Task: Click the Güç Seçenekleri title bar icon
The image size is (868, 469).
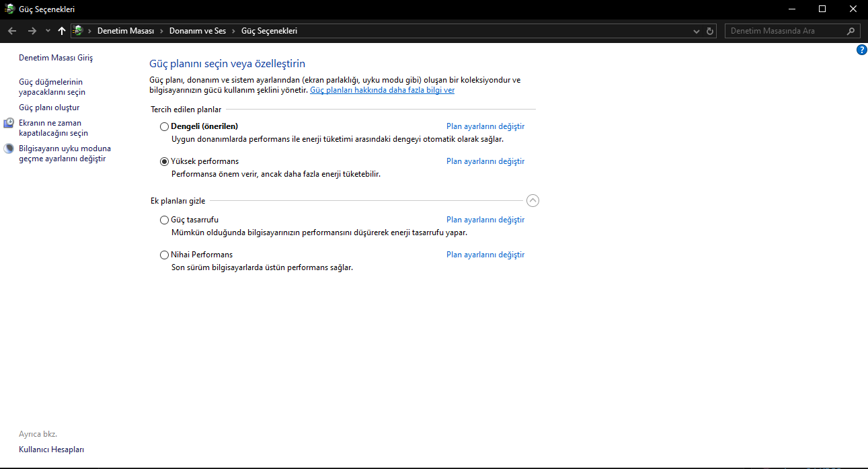Action: point(9,9)
